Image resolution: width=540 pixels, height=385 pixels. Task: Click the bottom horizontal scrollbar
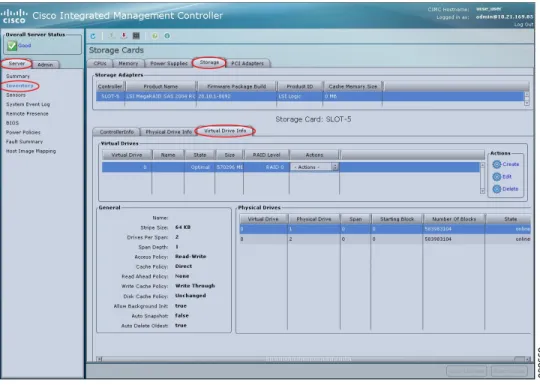(x=313, y=359)
